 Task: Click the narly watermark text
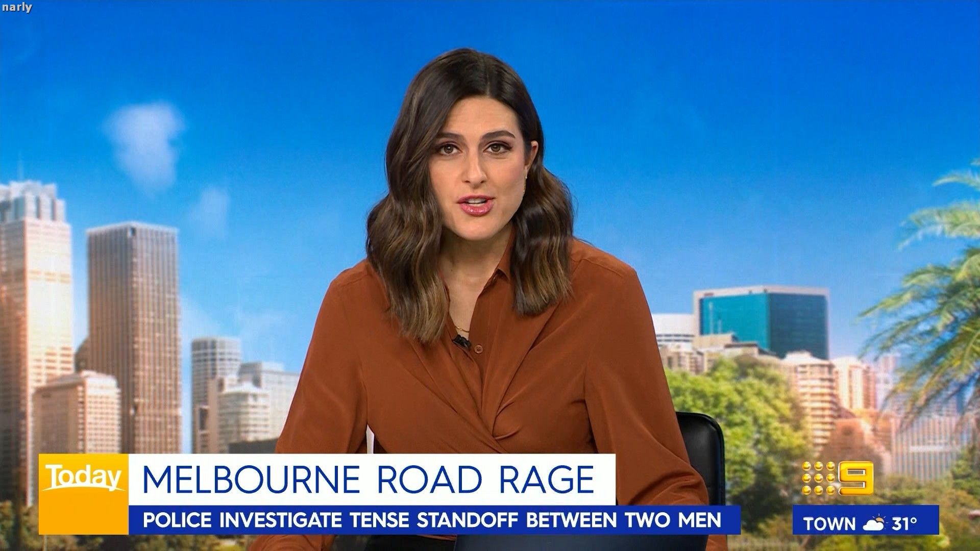[x=17, y=7]
